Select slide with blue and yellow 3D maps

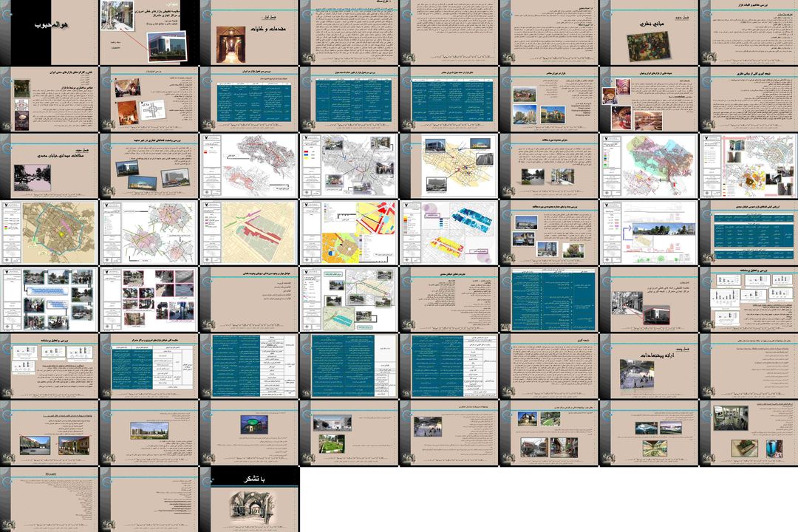[449, 233]
